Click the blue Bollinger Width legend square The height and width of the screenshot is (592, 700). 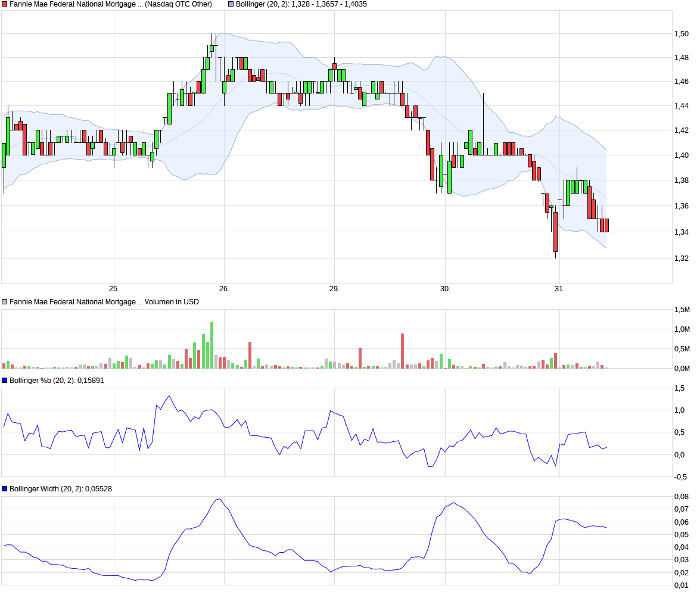point(4,488)
